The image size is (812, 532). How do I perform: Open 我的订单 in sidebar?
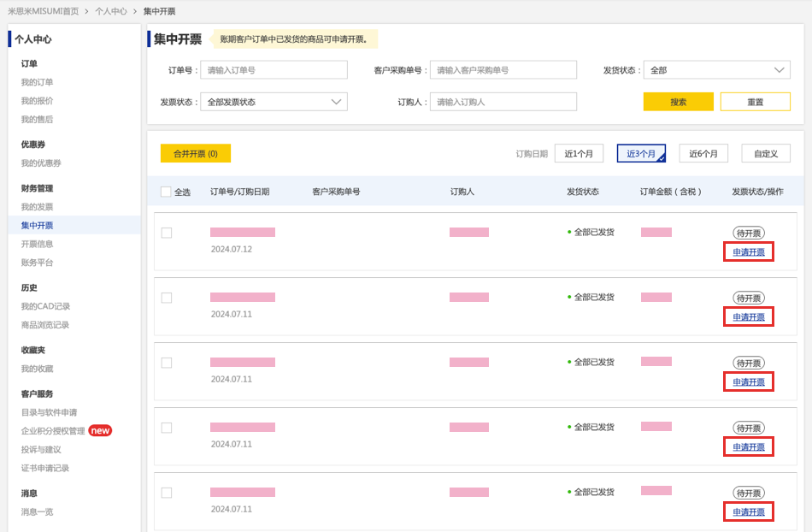pyautogui.click(x=37, y=82)
